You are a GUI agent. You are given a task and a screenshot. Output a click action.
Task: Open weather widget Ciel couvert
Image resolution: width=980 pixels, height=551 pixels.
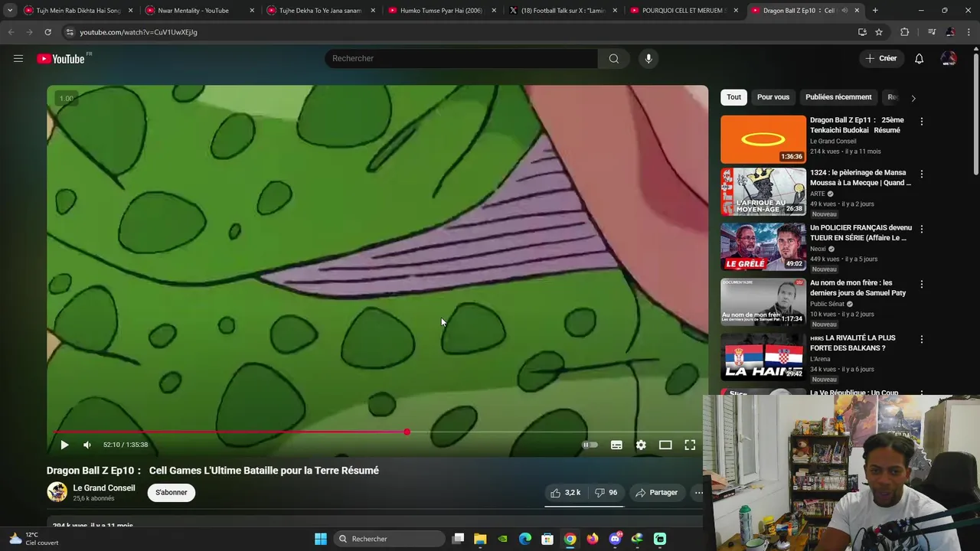coord(34,539)
